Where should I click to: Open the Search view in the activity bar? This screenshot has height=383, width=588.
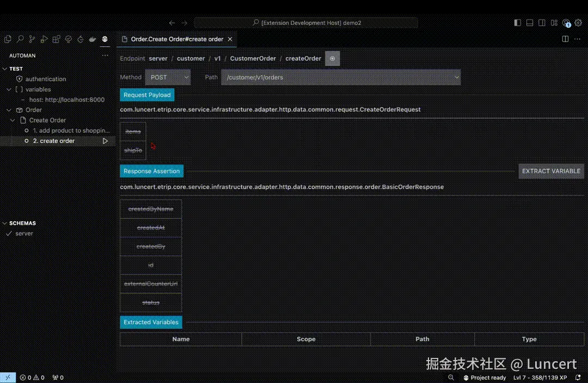point(20,39)
